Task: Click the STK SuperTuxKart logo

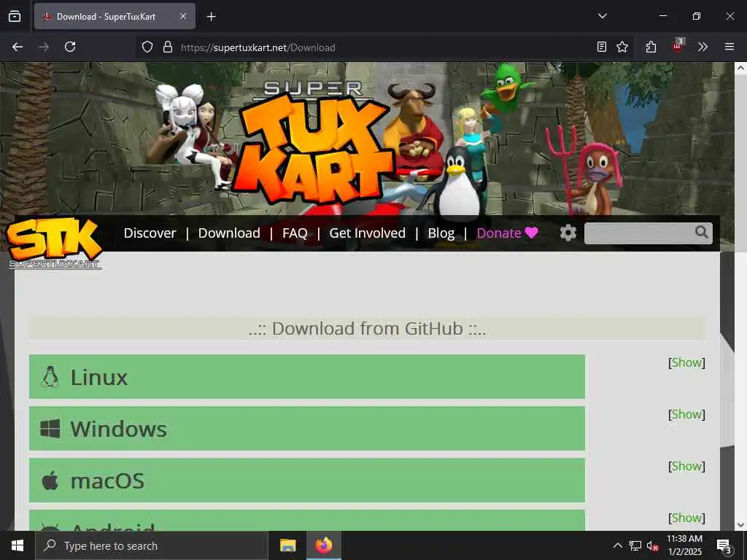Action: pos(55,243)
